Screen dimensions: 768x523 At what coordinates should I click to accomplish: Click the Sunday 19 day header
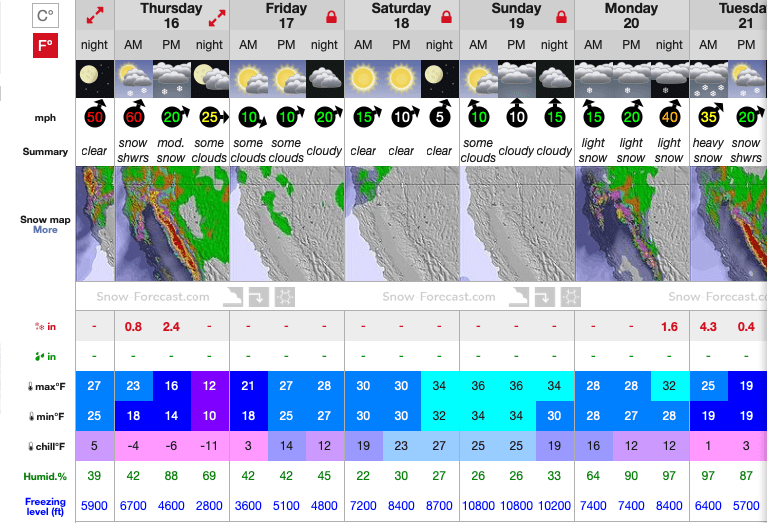(x=516, y=16)
